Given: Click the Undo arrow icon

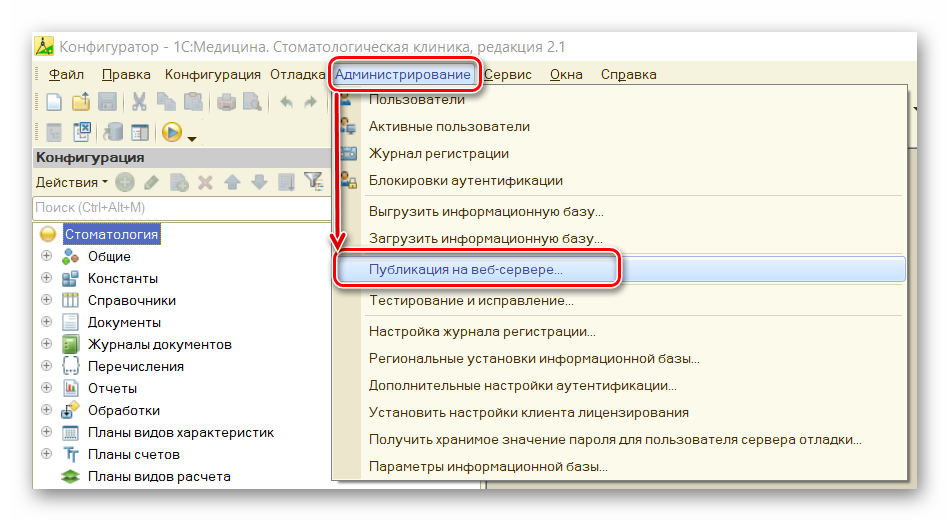Looking at the screenshot, I should 286,102.
